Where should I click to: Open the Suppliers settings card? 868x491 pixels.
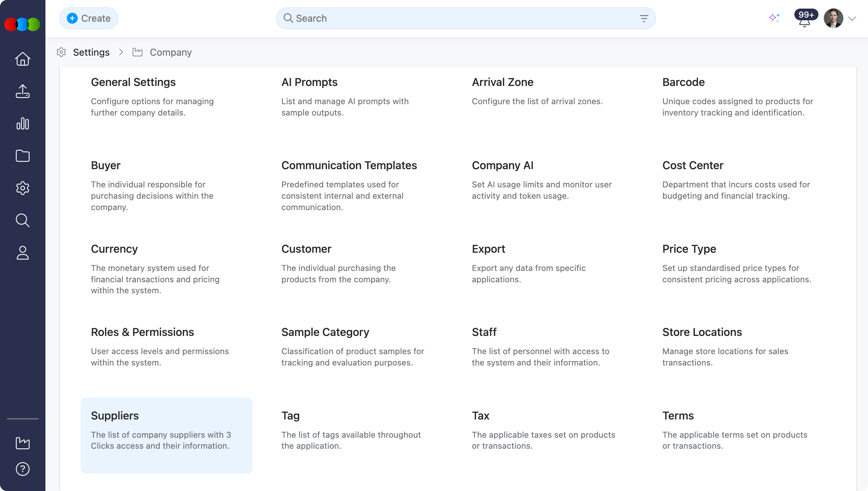166,435
